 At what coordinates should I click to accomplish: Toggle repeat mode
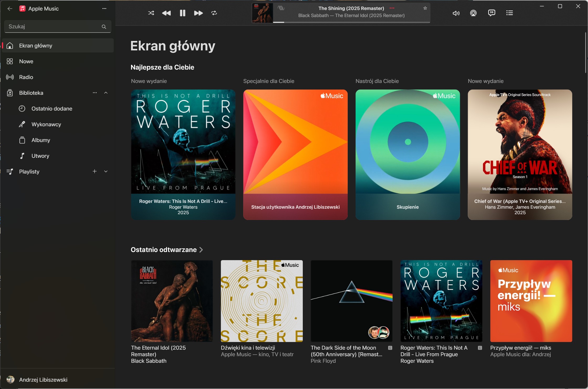(x=214, y=13)
